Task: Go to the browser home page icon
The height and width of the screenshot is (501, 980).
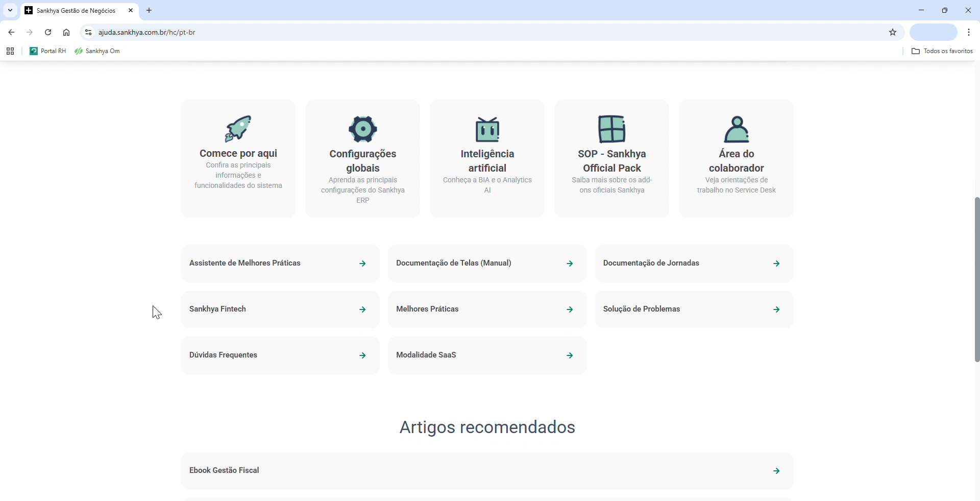Action: pos(67,33)
